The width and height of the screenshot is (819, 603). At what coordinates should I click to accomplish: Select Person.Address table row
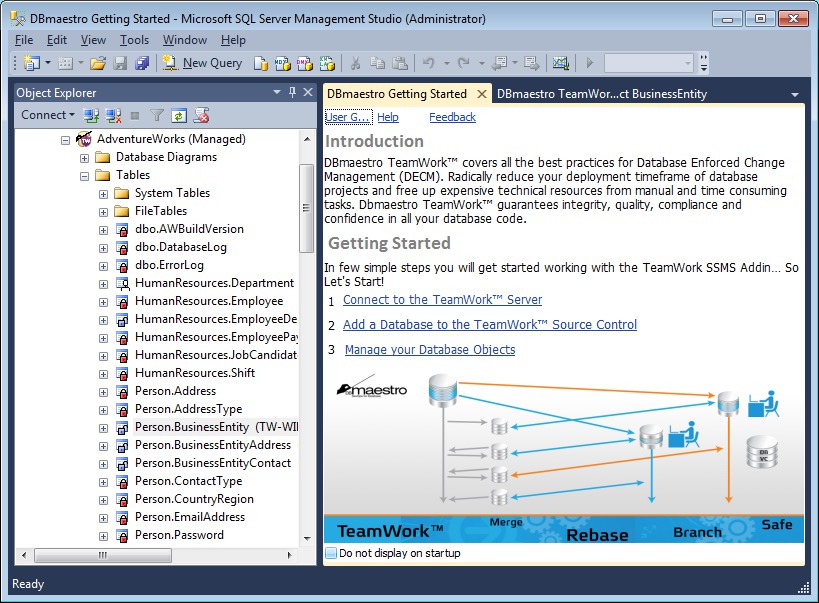tap(175, 391)
